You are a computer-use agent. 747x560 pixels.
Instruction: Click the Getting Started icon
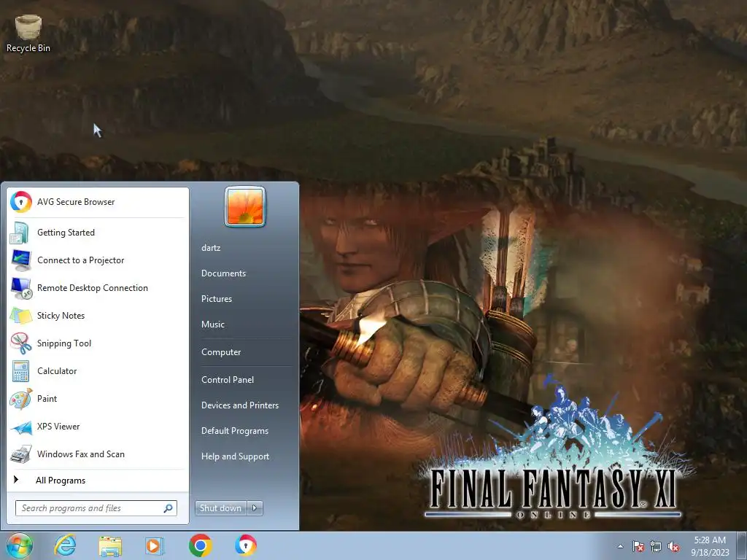[21, 233]
